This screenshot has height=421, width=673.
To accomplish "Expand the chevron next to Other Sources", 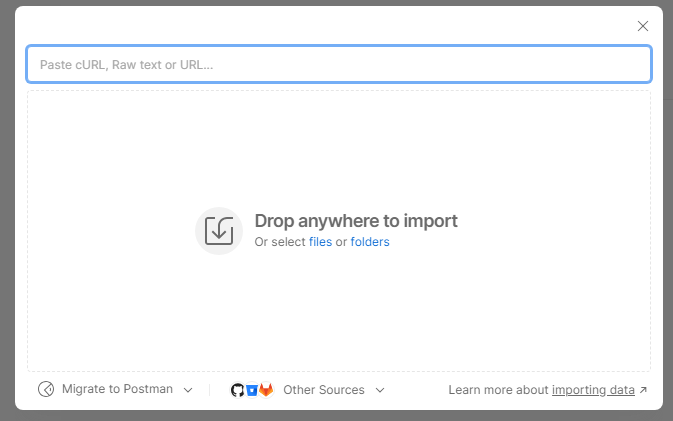I will tap(380, 390).
